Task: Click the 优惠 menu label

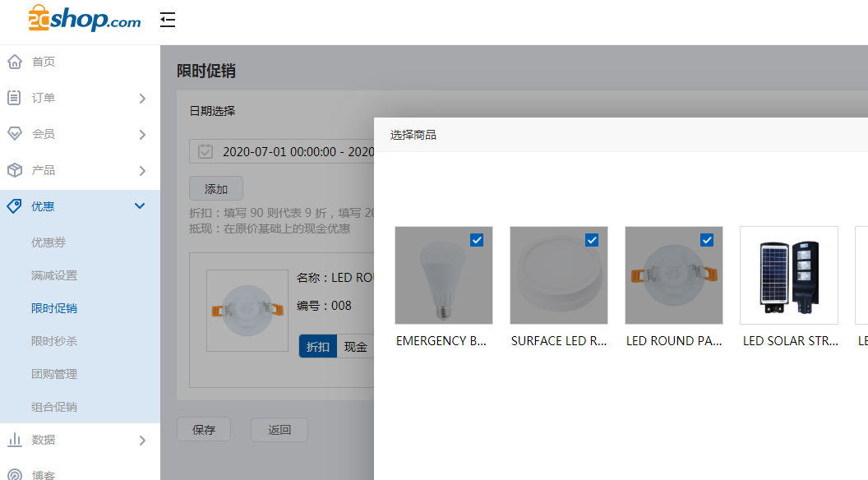Action: (43, 206)
